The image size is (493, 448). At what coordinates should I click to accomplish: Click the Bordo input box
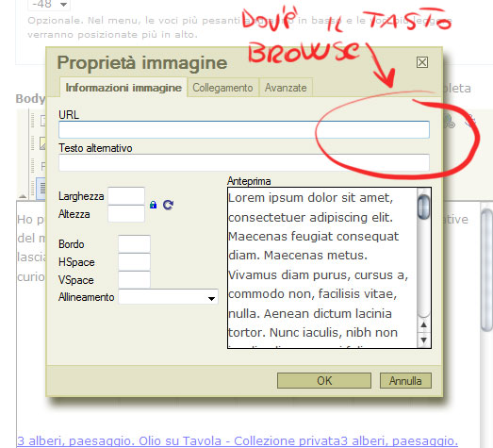coord(134,244)
